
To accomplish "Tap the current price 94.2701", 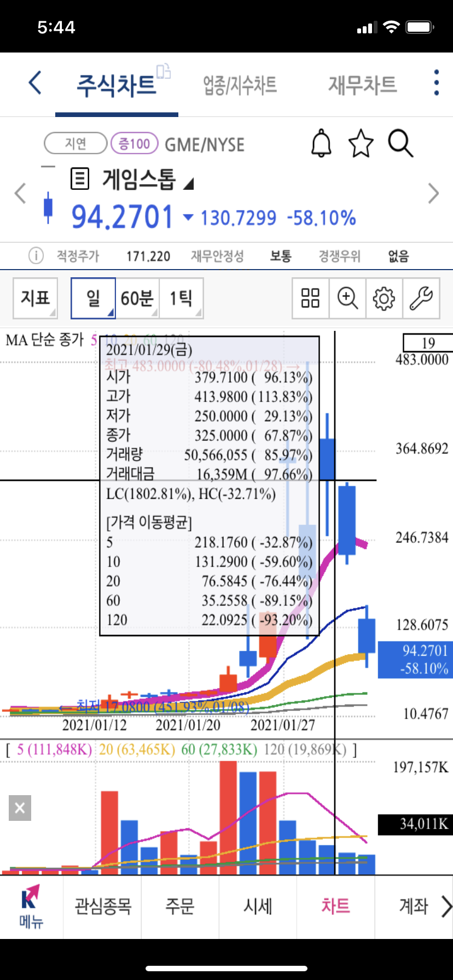I will (123, 217).
